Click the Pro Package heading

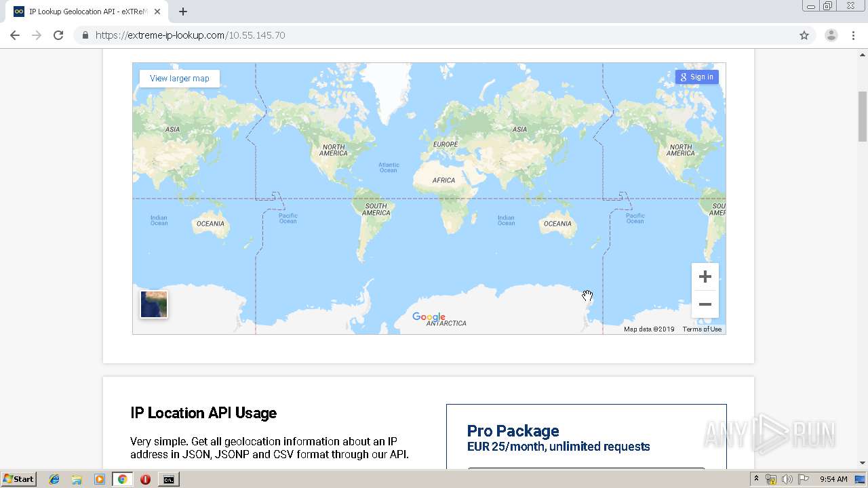(513, 431)
